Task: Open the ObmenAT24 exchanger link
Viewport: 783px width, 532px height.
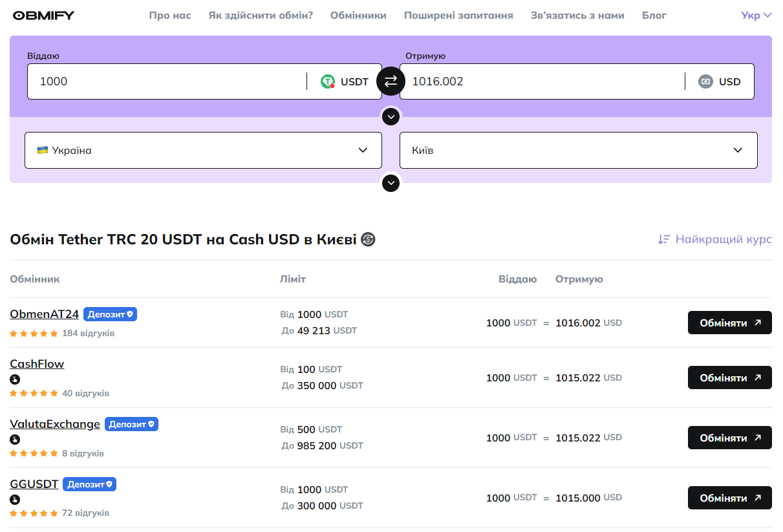Action: point(44,314)
